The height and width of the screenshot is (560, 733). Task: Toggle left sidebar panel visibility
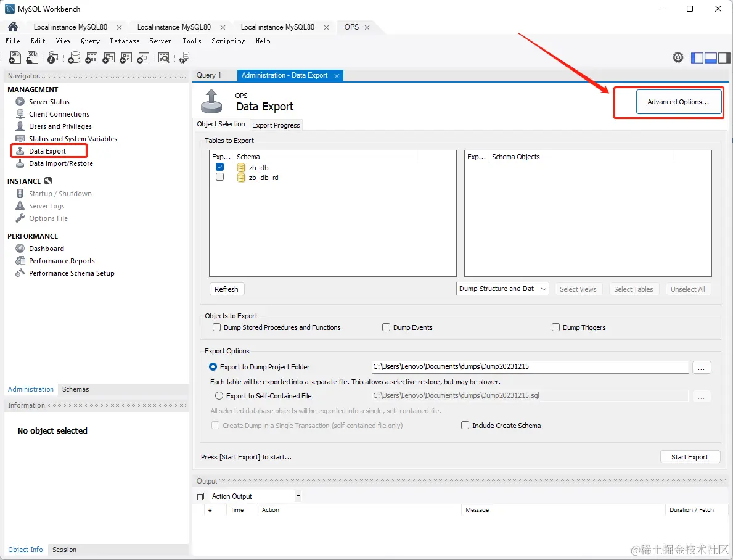click(697, 57)
